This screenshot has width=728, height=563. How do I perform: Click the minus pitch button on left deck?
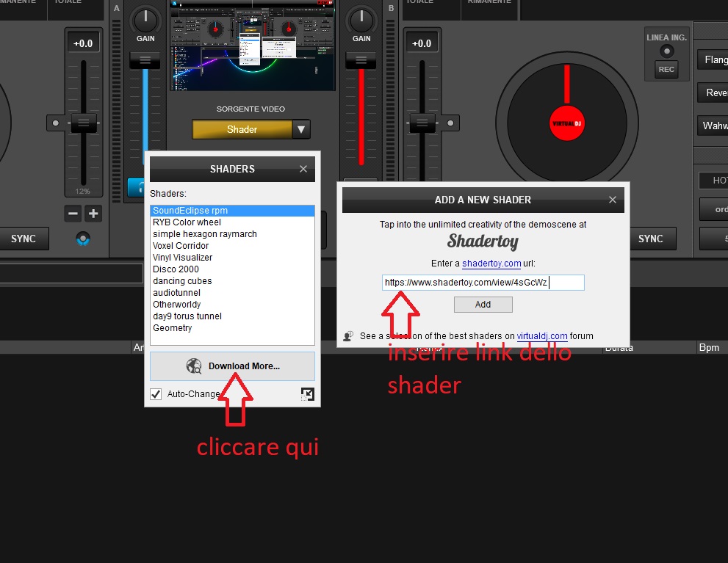[73, 214]
